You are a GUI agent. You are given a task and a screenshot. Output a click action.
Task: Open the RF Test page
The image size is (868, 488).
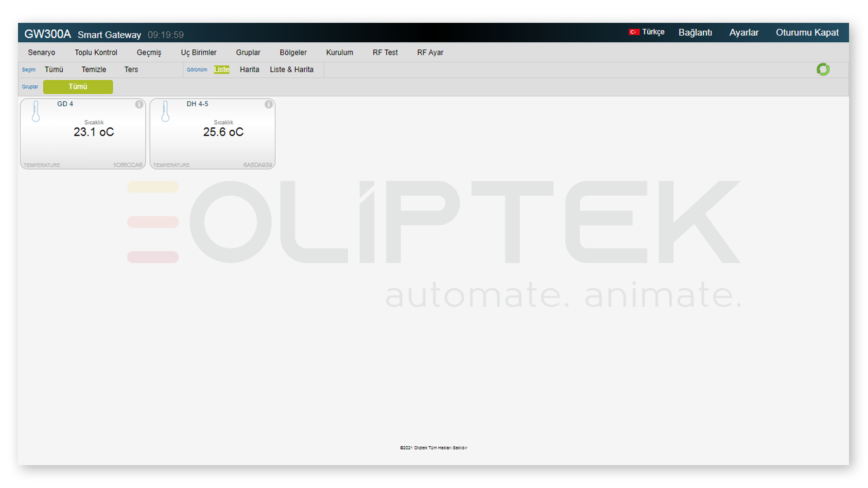click(x=385, y=52)
